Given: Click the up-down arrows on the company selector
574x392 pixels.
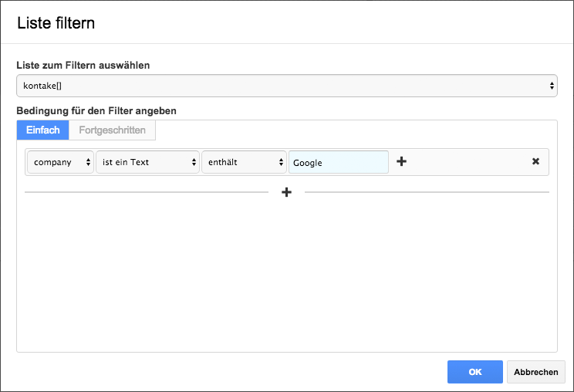Looking at the screenshot, I should [88, 162].
